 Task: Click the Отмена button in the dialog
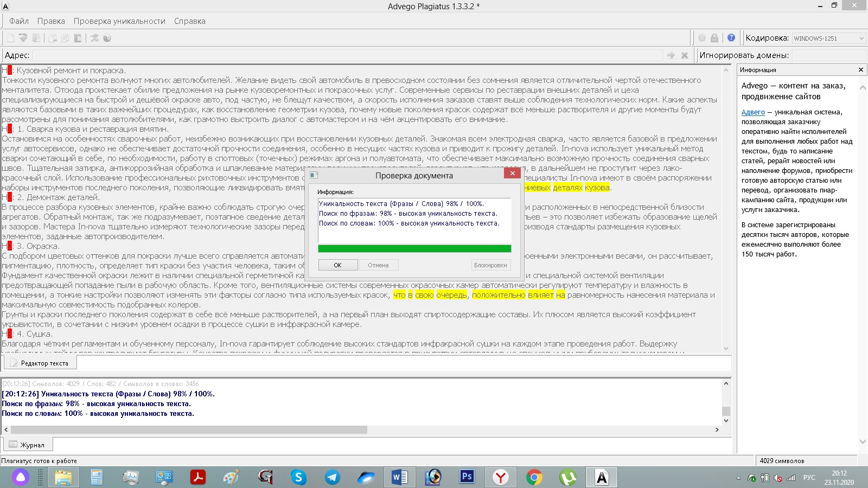[378, 265]
